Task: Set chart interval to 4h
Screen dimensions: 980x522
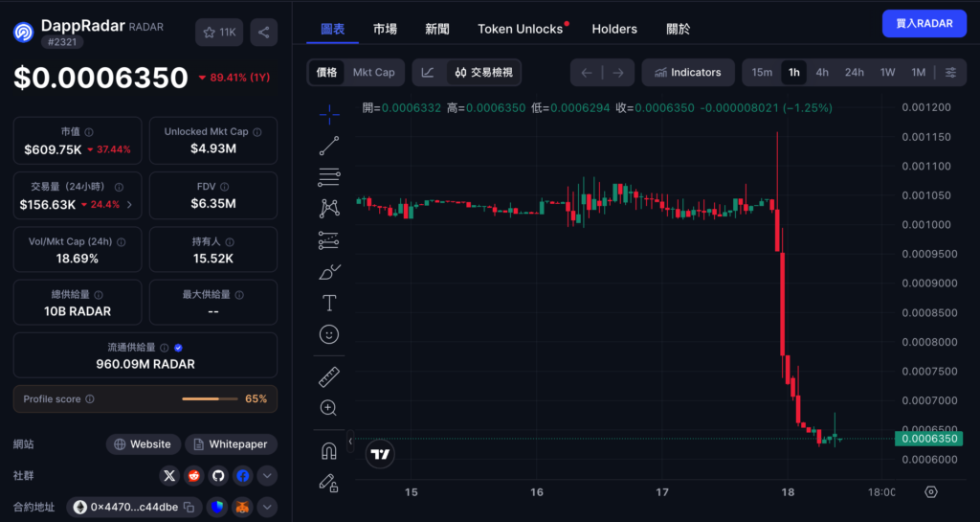Action: point(822,73)
